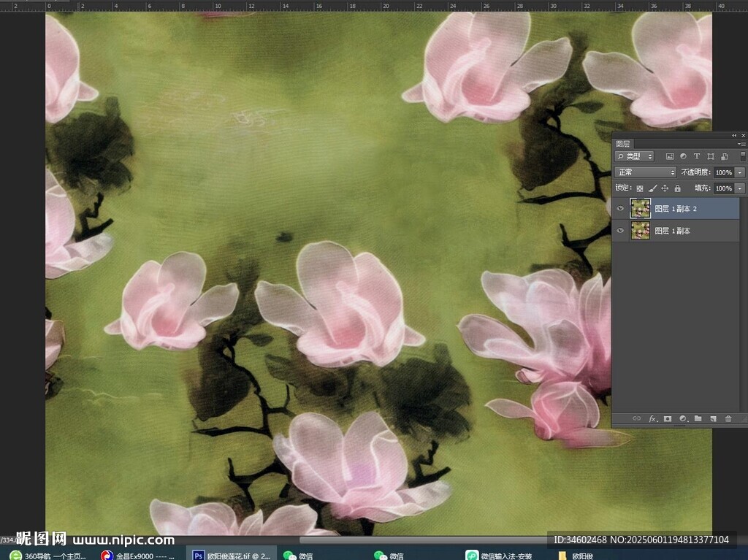Click the link layers icon
The image size is (748, 560).
636,418
